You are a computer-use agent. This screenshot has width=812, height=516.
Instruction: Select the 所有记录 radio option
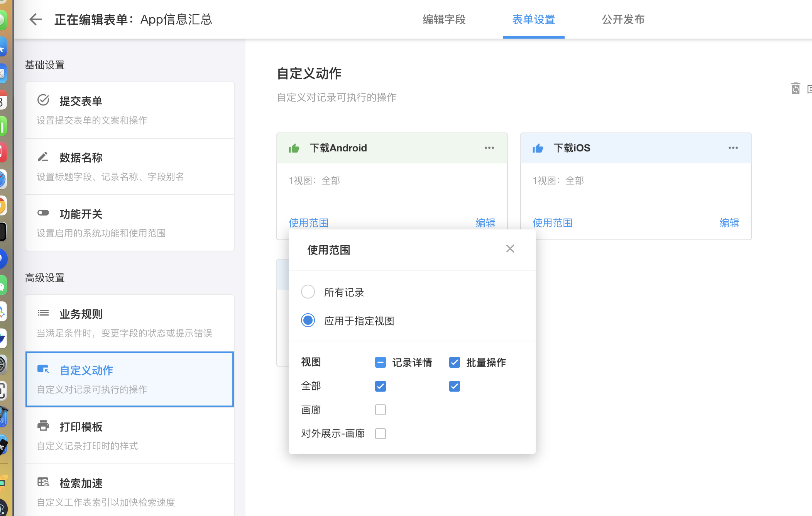point(308,292)
